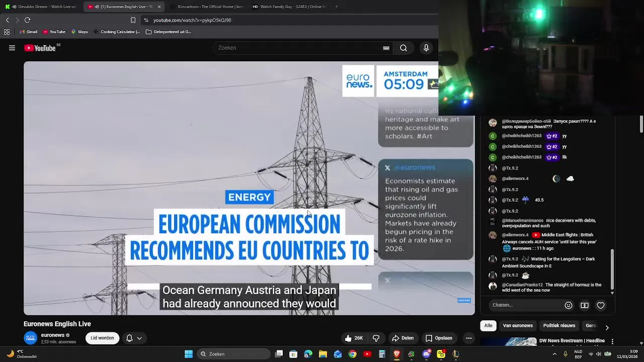644x362 pixels.
Task: Open File Explorer from the taskbar
Action: (x=323, y=354)
